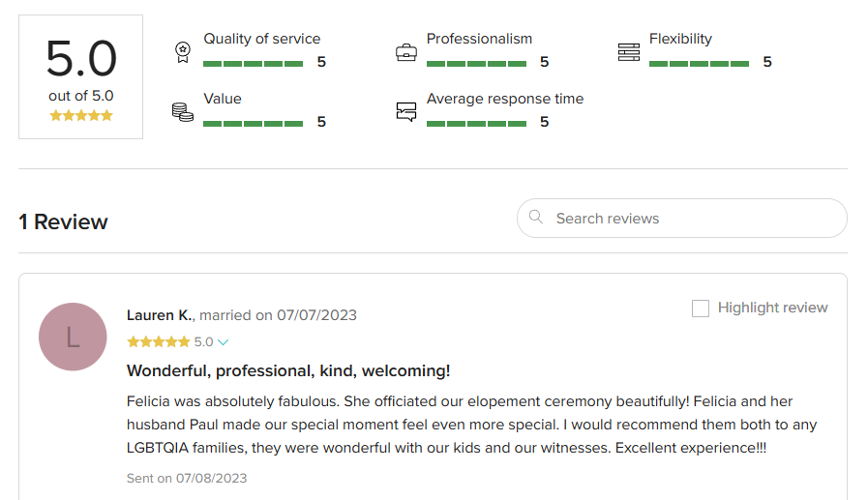Enable the Highlight review checkbox

click(x=701, y=309)
